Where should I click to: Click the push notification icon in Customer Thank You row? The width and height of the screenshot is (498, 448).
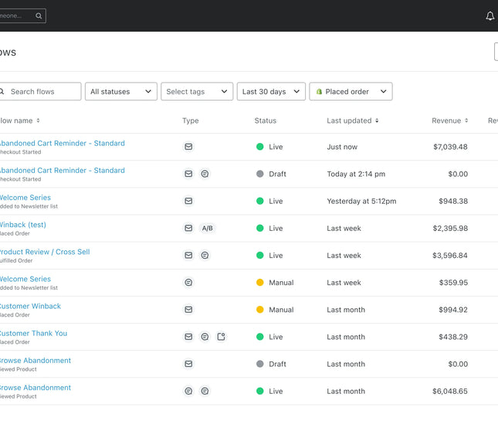pos(222,337)
